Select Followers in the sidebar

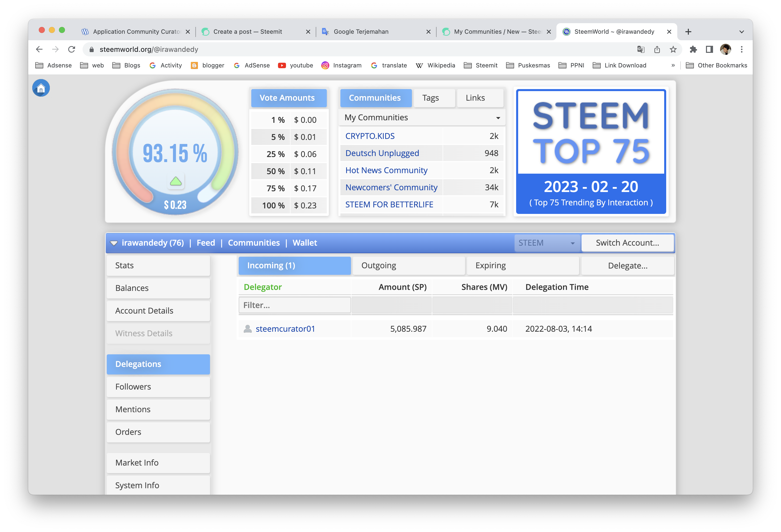pos(158,387)
